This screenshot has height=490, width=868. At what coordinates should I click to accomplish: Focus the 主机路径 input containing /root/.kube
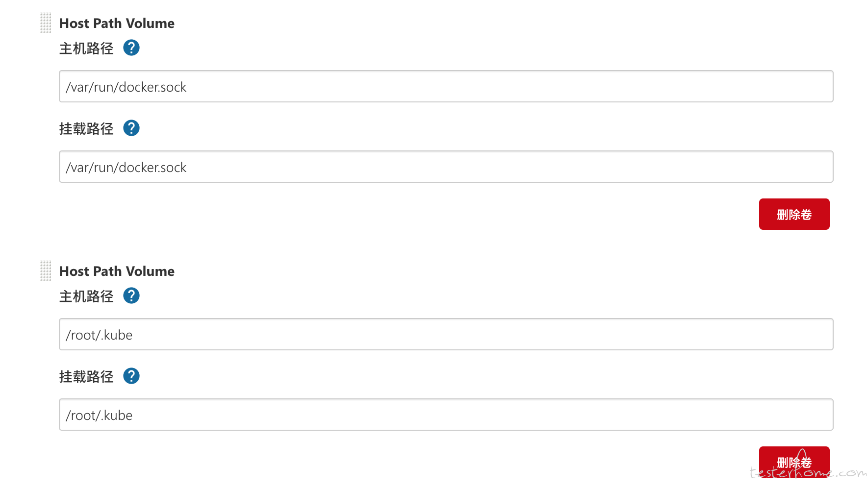click(446, 334)
